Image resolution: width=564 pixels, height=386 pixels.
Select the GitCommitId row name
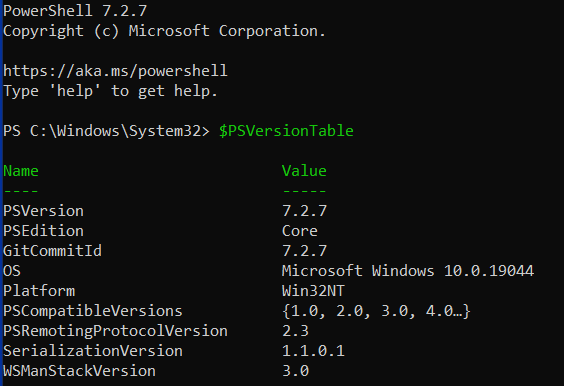(x=53, y=251)
